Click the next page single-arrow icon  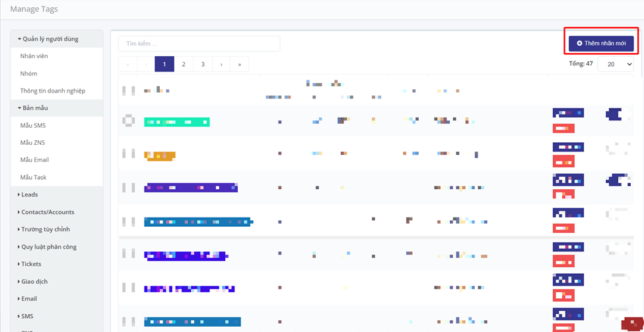pos(221,64)
